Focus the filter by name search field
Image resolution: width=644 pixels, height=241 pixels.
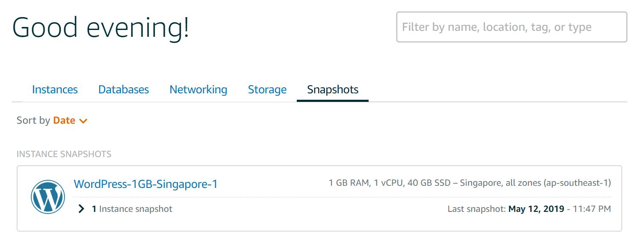512,27
